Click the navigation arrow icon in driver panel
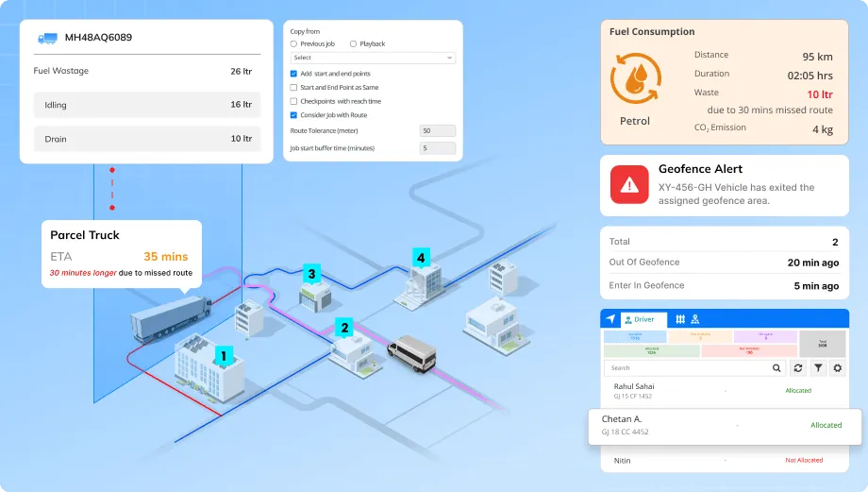The height and width of the screenshot is (492, 868). pyautogui.click(x=611, y=319)
